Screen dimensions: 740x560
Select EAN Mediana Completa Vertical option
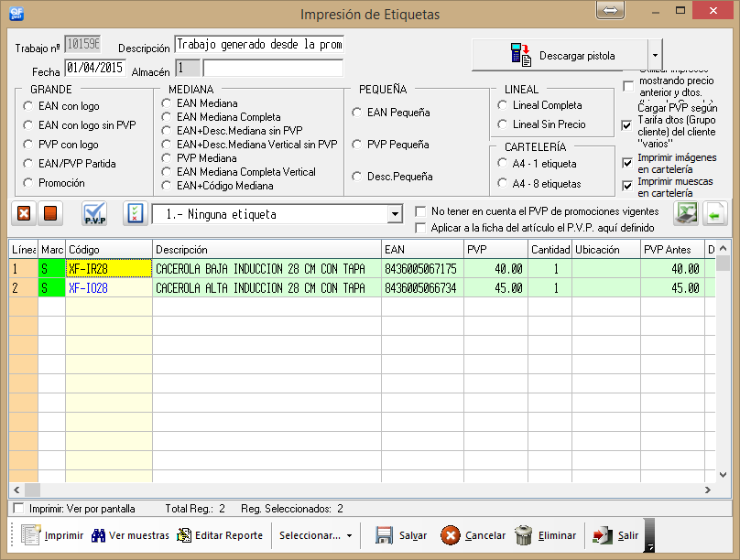point(166,172)
